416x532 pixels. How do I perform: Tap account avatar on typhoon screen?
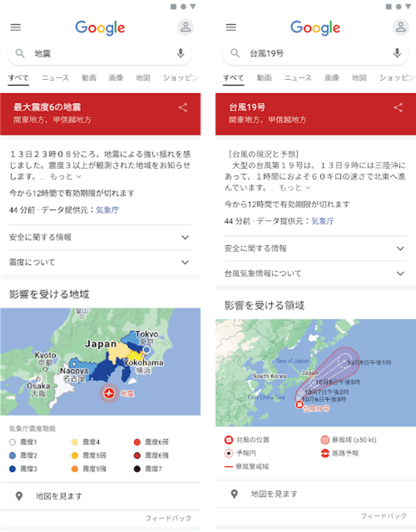(401, 27)
